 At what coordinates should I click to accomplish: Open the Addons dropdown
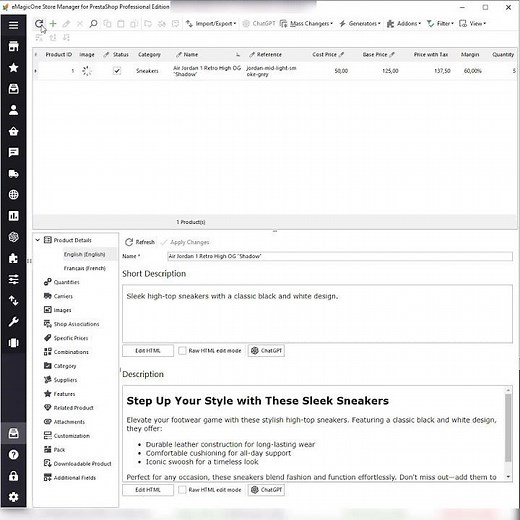point(404,23)
